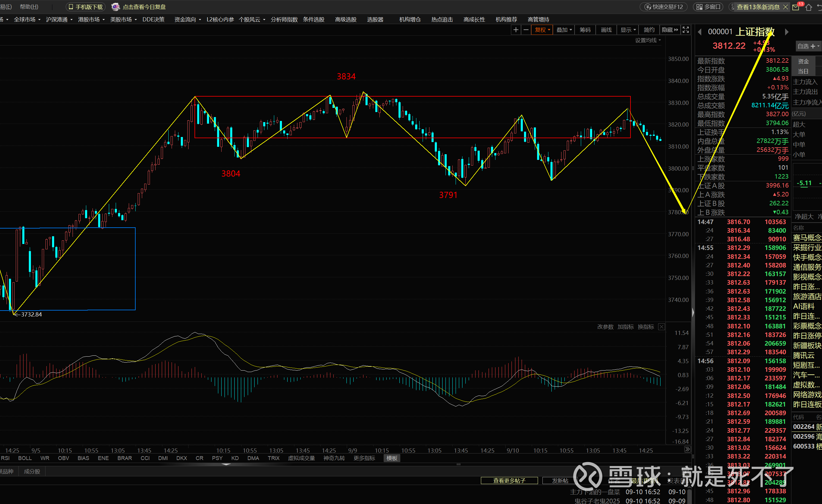Viewport: 822px width, 504px height.
Task: Toggle the 简约 simple view mode
Action: coord(649,30)
